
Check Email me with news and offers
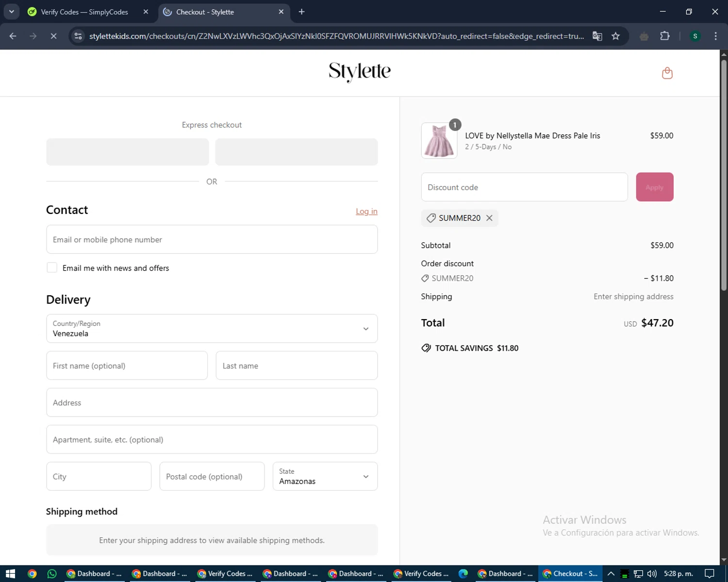click(x=52, y=268)
